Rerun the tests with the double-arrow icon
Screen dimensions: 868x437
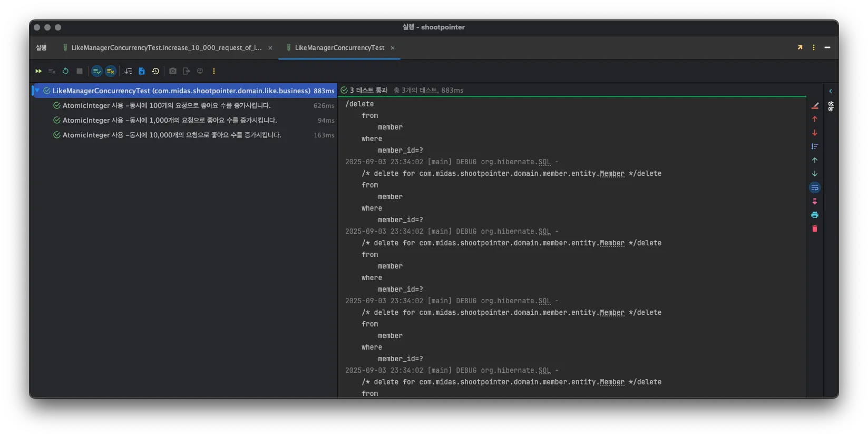click(x=38, y=71)
